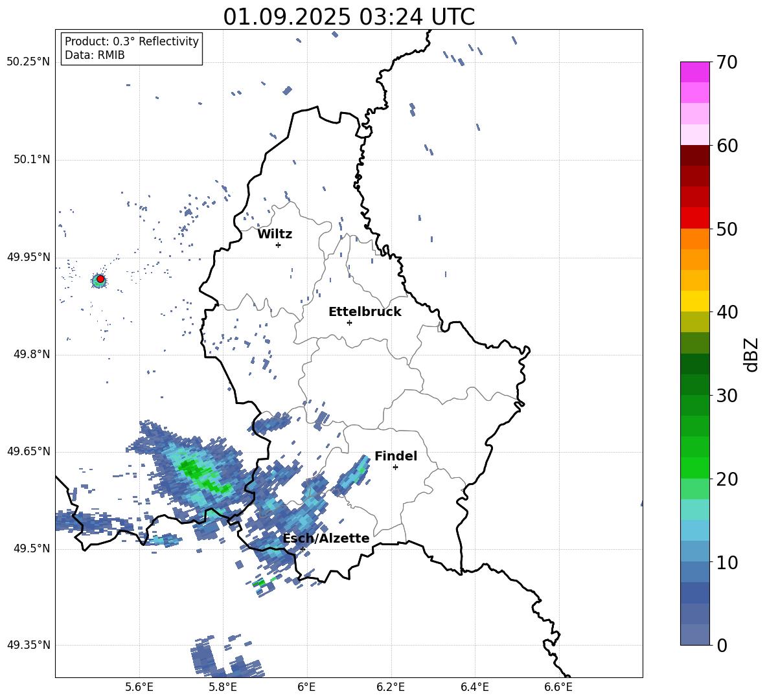Click the 6.2°E longitude label
The image size is (767, 700).
point(391,687)
